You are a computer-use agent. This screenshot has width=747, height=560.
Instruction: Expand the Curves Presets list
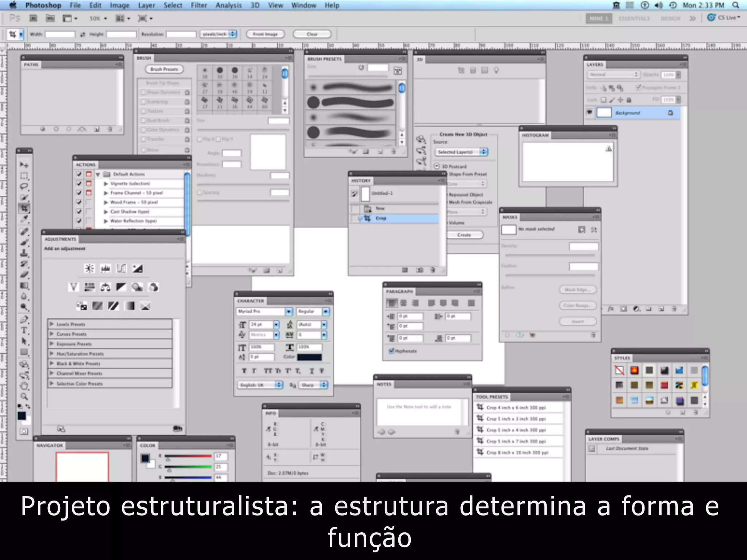[52, 334]
